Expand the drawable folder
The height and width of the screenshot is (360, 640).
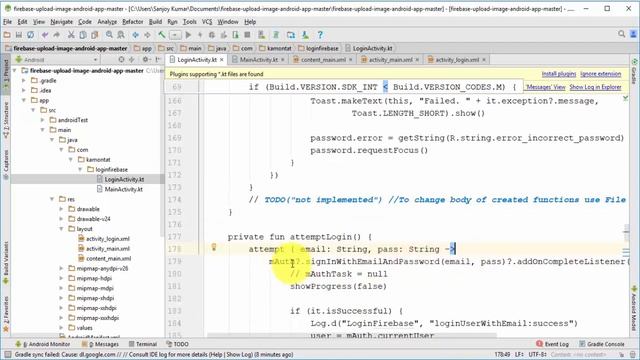tap(62, 209)
